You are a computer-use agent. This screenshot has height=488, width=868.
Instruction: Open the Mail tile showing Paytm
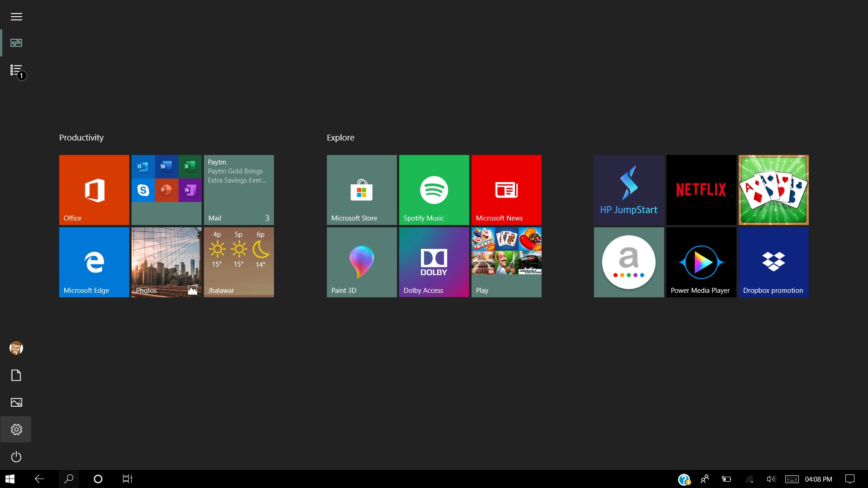[239, 190]
